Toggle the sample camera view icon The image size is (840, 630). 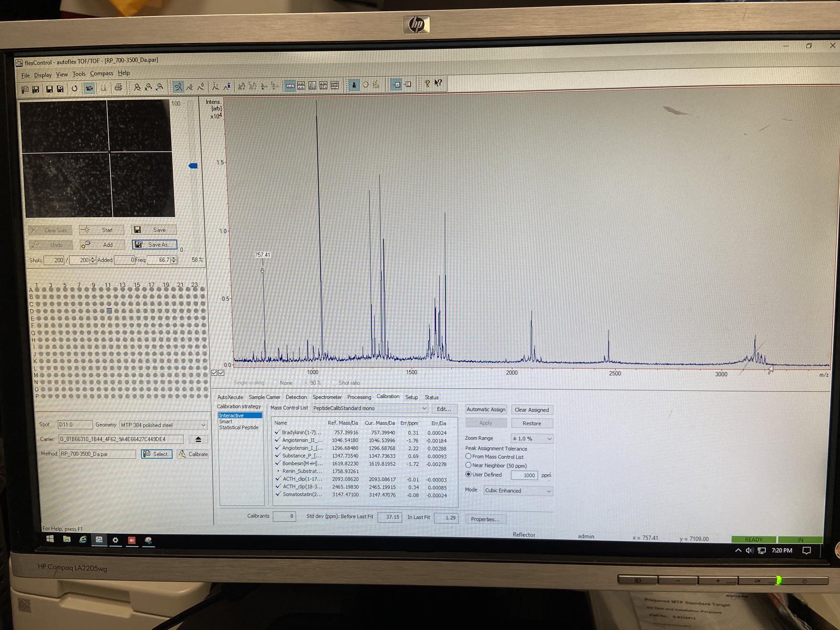point(89,88)
